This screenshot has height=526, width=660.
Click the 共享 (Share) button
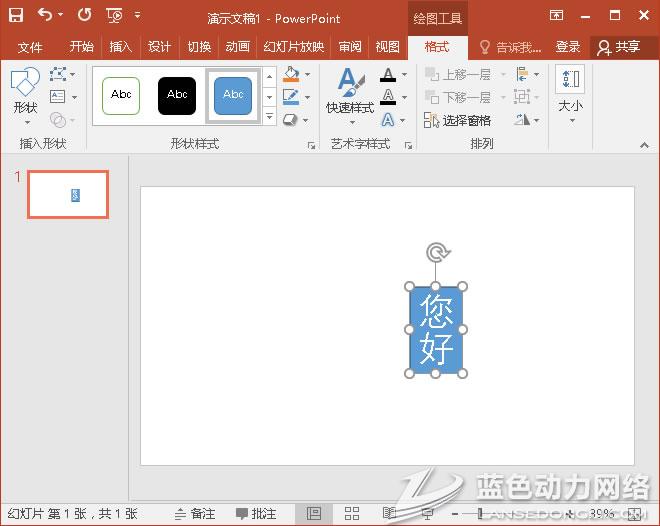click(618, 47)
